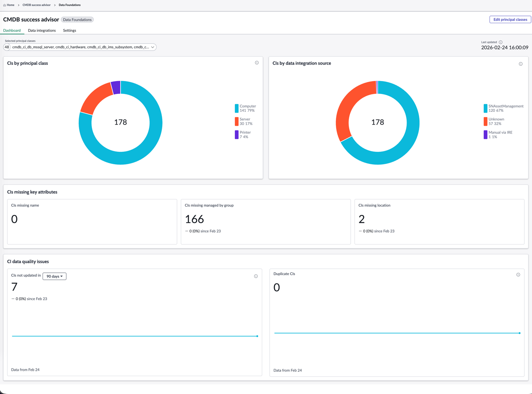Click endpoint marker on CIs not updated trend line
Screen dimensions: 532x394
click(x=257, y=336)
